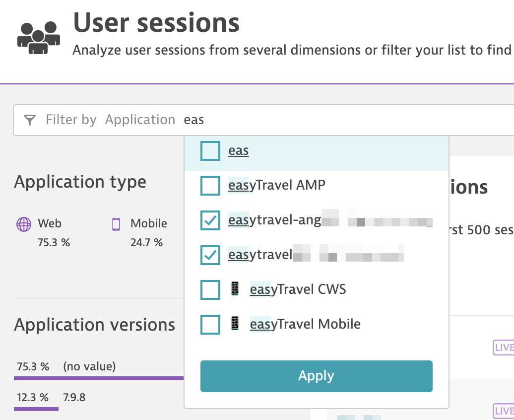
Task: Click the User sessions group icon
Action: [39, 37]
